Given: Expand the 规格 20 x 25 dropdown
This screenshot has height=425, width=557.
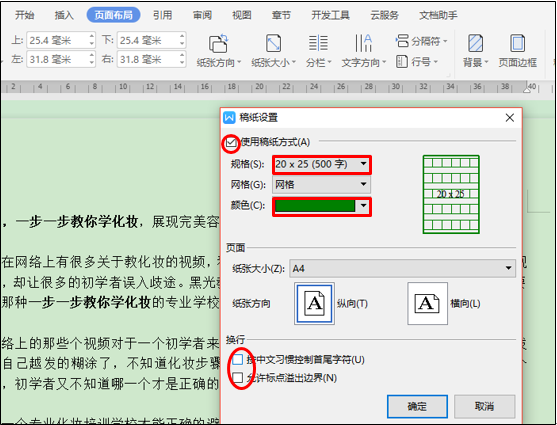Looking at the screenshot, I should point(321,164).
